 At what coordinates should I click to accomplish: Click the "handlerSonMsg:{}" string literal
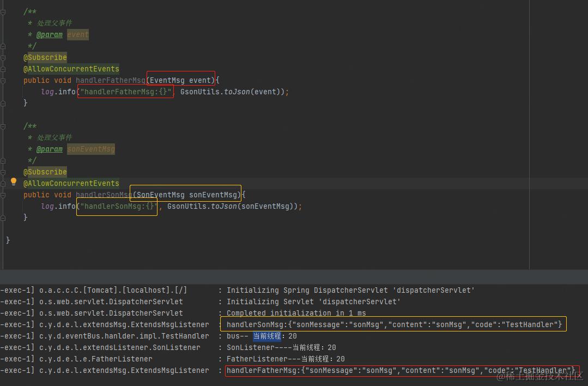(x=117, y=206)
